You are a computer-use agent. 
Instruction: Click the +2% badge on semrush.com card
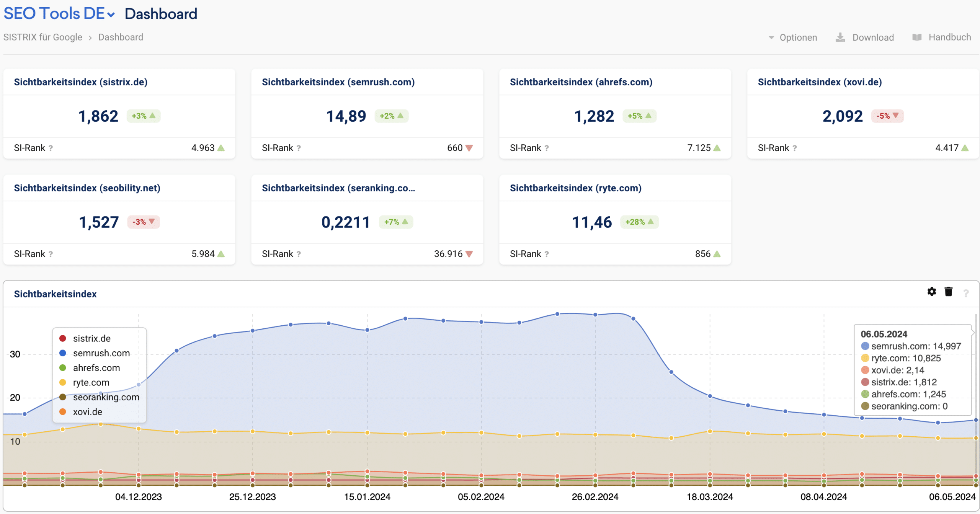(x=392, y=116)
